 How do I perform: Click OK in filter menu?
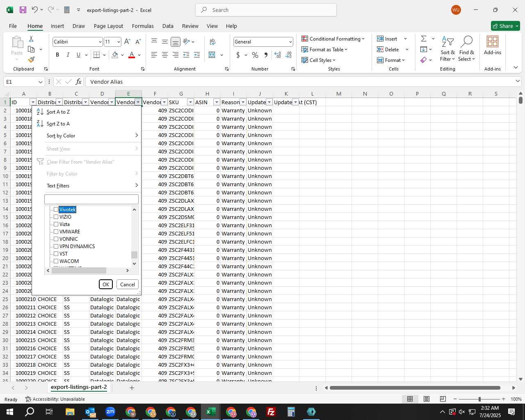coord(106,284)
